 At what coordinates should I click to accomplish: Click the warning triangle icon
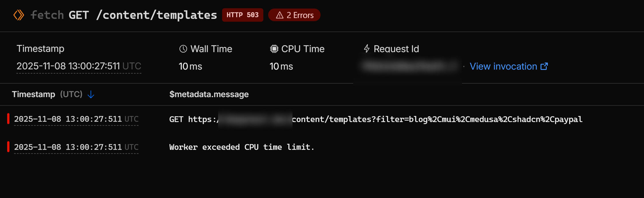[280, 15]
